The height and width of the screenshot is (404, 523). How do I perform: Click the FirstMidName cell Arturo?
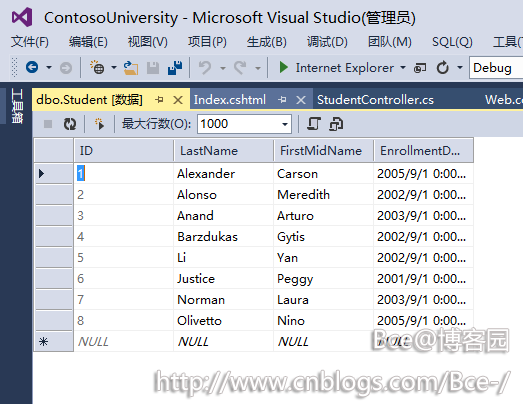(324, 216)
